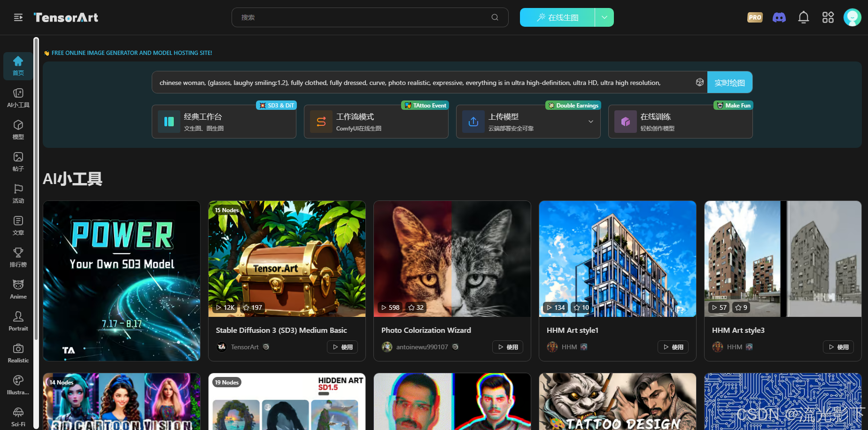Open notifications bell
Screen dimensions: 868x430
pyautogui.click(x=804, y=17)
